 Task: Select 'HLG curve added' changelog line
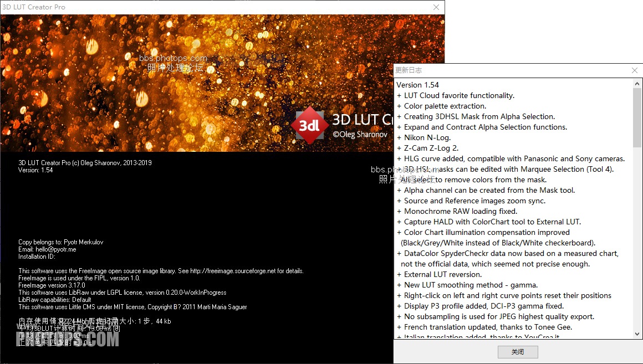click(x=511, y=158)
